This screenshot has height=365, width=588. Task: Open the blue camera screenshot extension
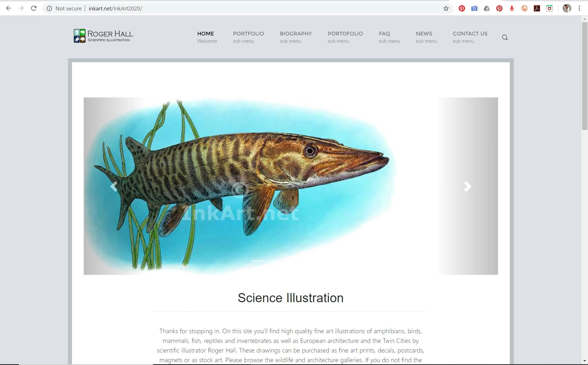click(x=474, y=8)
